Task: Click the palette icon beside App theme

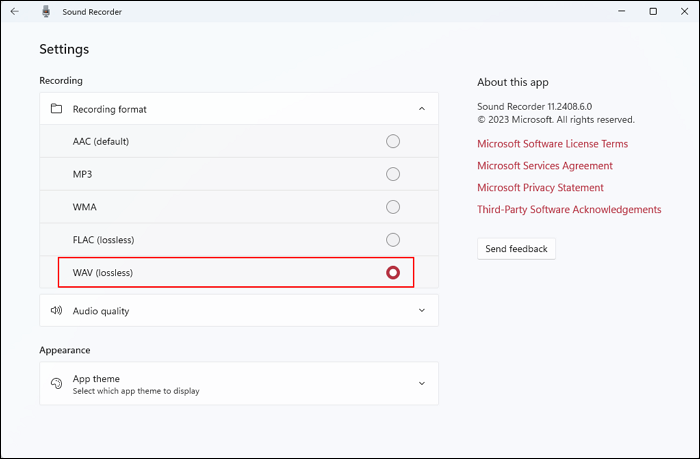Action: [x=56, y=384]
